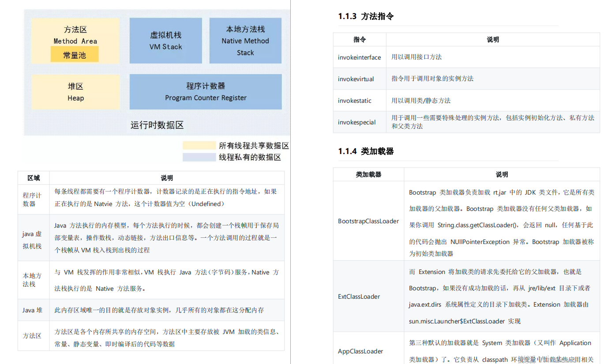The width and height of the screenshot is (604, 364).
Task: Click the invokestatic cell
Action: tap(360, 101)
